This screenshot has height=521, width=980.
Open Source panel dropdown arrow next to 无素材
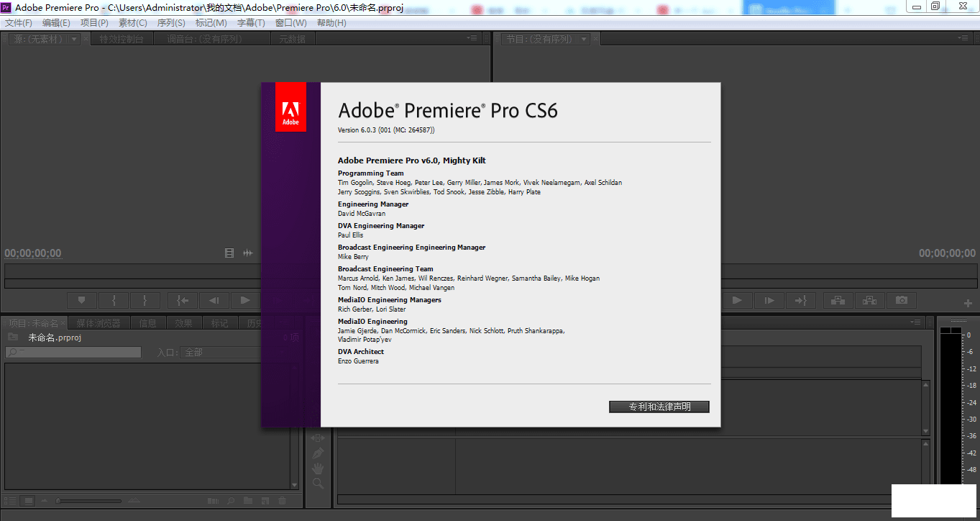point(73,39)
